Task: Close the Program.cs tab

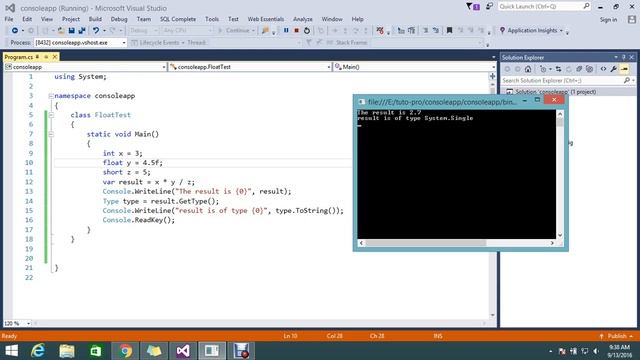Action: click(x=55, y=57)
